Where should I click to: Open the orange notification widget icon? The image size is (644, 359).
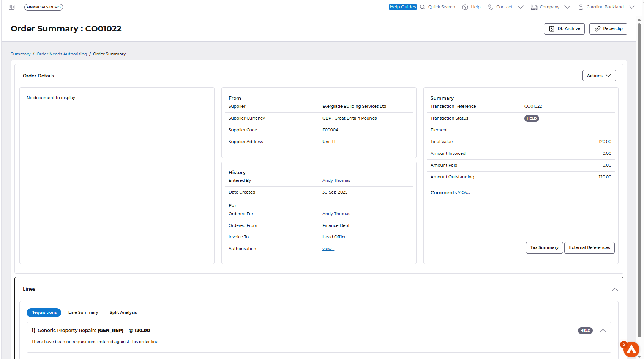631,350
